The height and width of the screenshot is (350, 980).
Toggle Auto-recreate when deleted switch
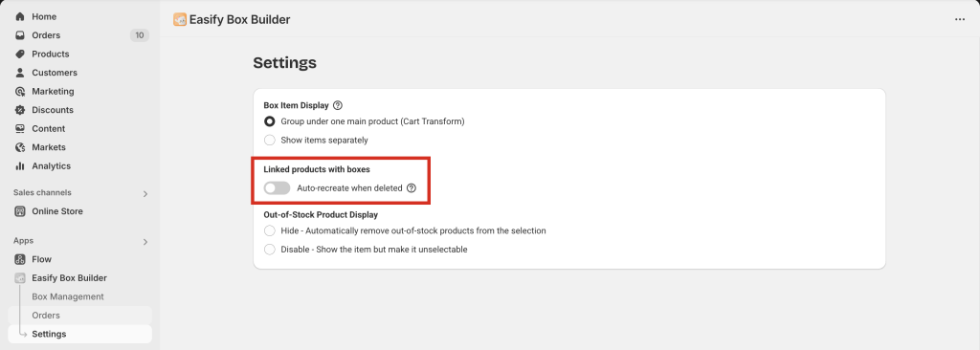(277, 188)
